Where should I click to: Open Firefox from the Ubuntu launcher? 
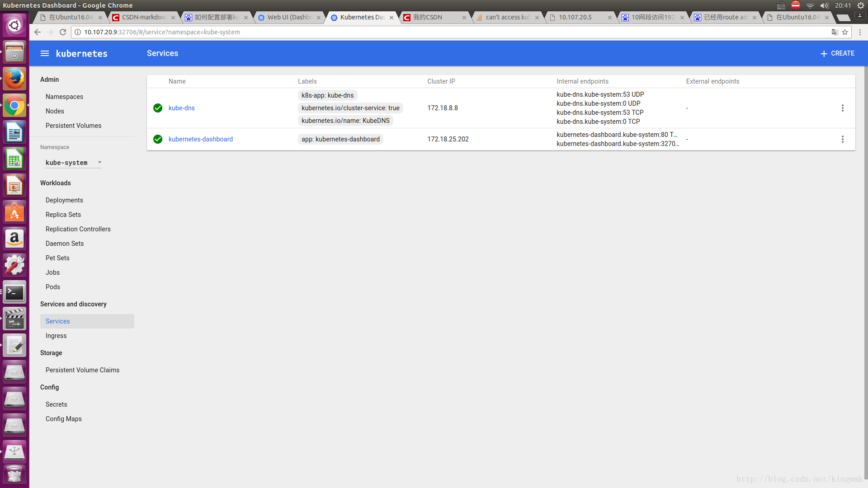(14, 79)
